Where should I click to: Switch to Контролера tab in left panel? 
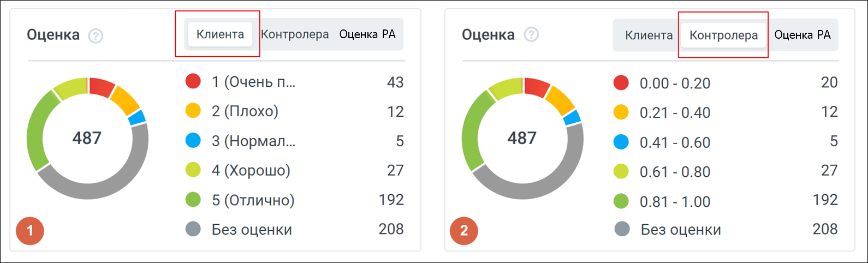pyautogui.click(x=295, y=34)
